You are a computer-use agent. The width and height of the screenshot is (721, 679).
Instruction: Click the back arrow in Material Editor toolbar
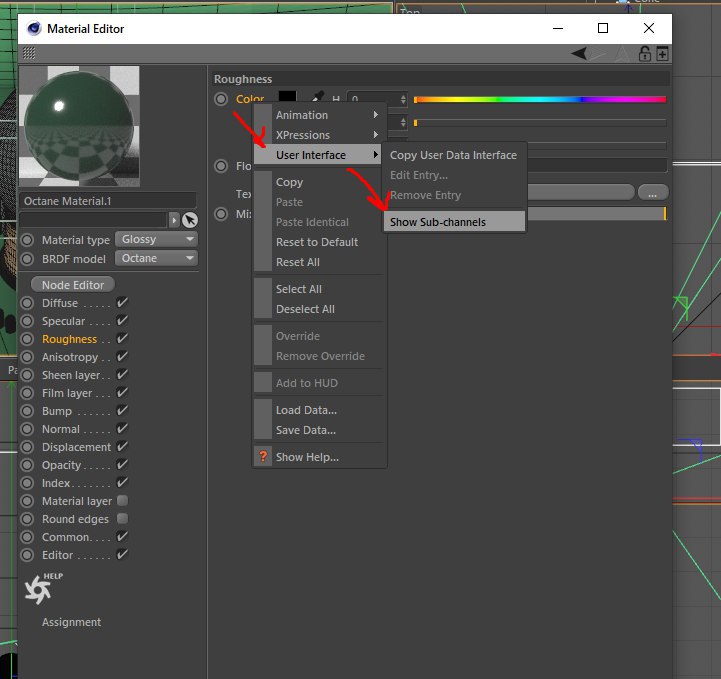pos(579,53)
